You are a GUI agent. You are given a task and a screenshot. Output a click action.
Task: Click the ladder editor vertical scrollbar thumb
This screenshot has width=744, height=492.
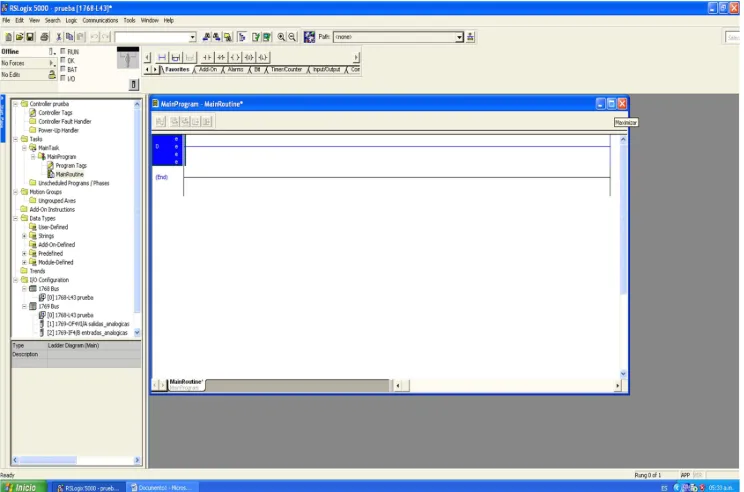coord(623,218)
